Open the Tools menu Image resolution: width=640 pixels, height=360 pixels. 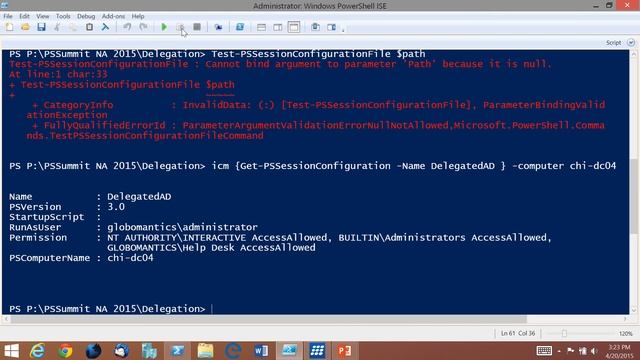[63, 16]
